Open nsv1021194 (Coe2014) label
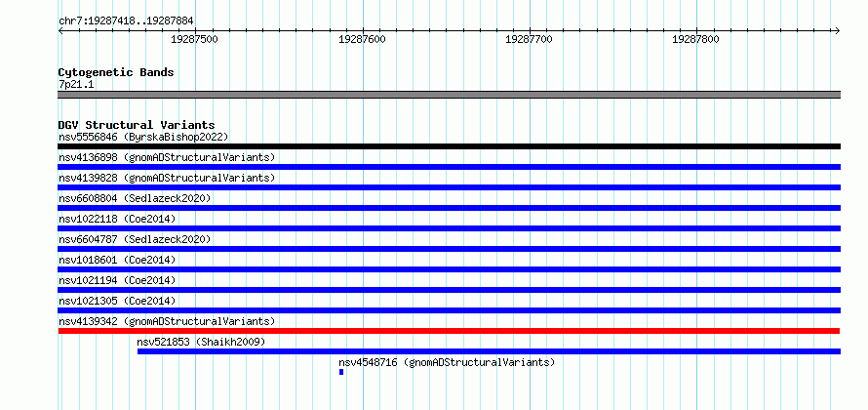Screen dimensions: 868x410 tap(117, 280)
